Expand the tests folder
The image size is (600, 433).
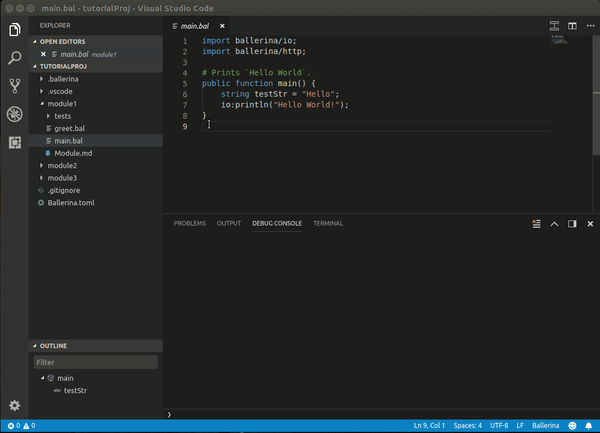pyautogui.click(x=49, y=116)
